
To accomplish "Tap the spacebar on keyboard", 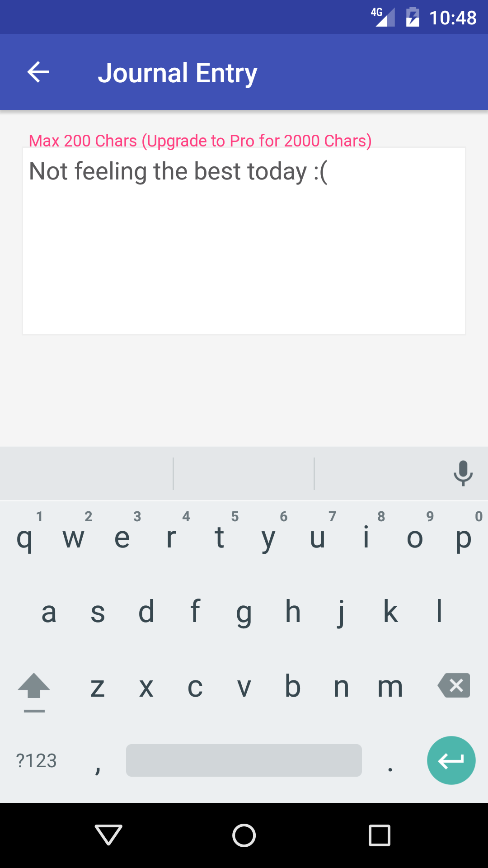I will pos(244,760).
